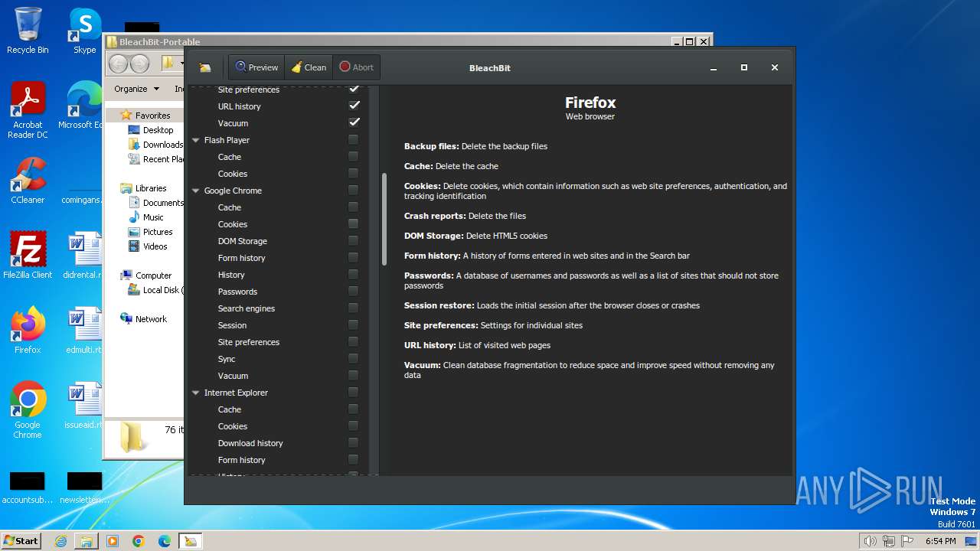
Task: Select Chrome Site preferences tree item
Action: 248,342
